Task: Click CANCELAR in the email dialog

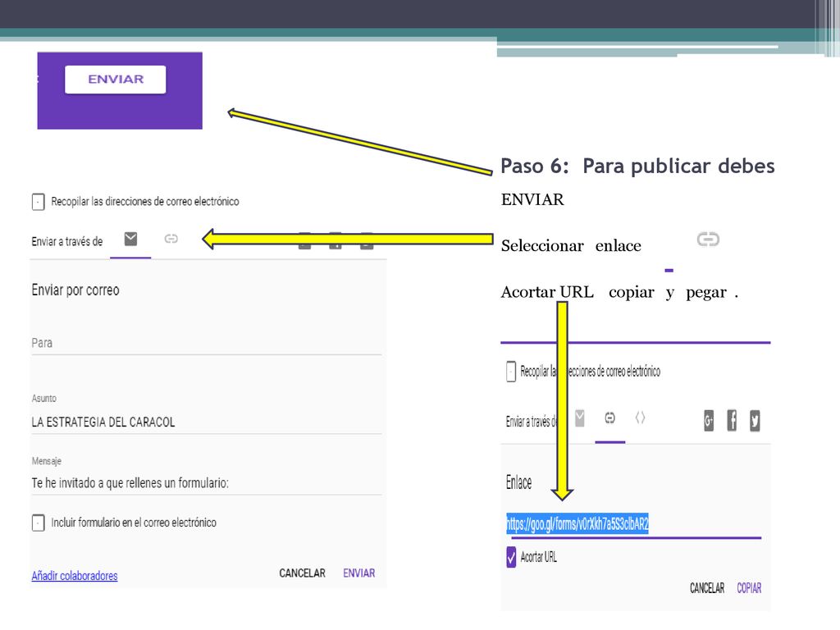Action: tap(302, 573)
